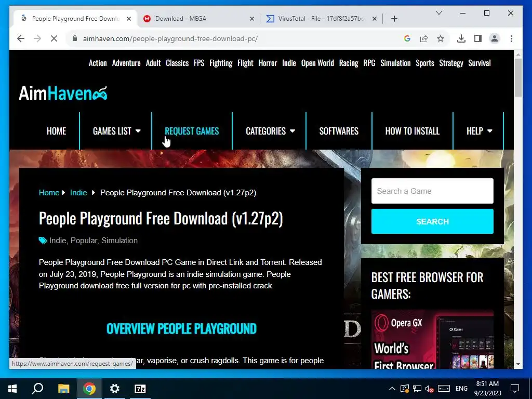This screenshot has width=532, height=399.
Task: Open the Flight genre link
Action: [x=245, y=63]
